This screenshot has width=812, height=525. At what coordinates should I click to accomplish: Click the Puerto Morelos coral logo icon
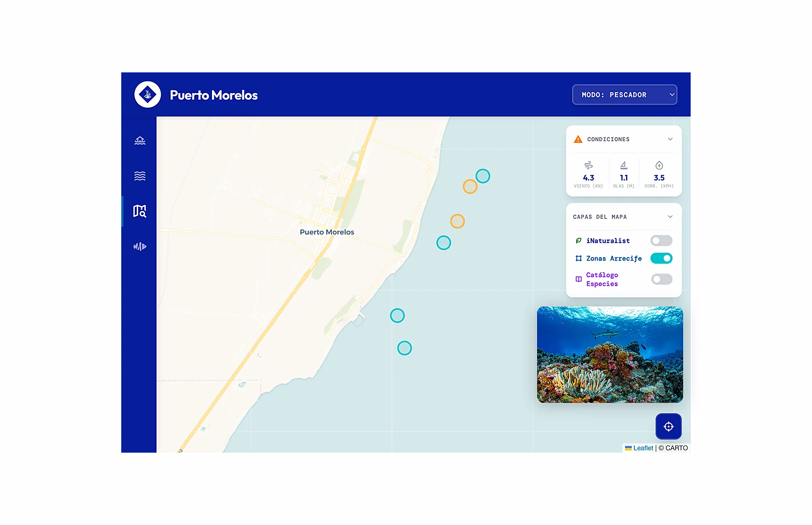coord(148,94)
